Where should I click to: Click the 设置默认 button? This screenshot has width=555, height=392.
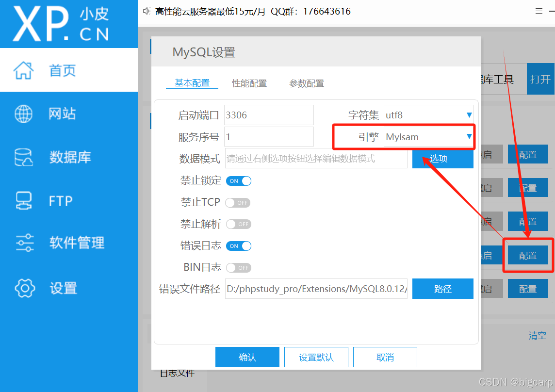[316, 357]
